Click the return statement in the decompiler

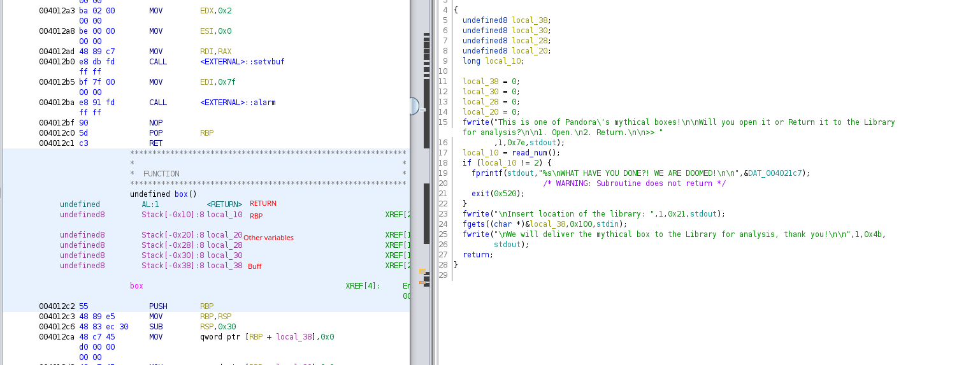pyautogui.click(x=477, y=255)
